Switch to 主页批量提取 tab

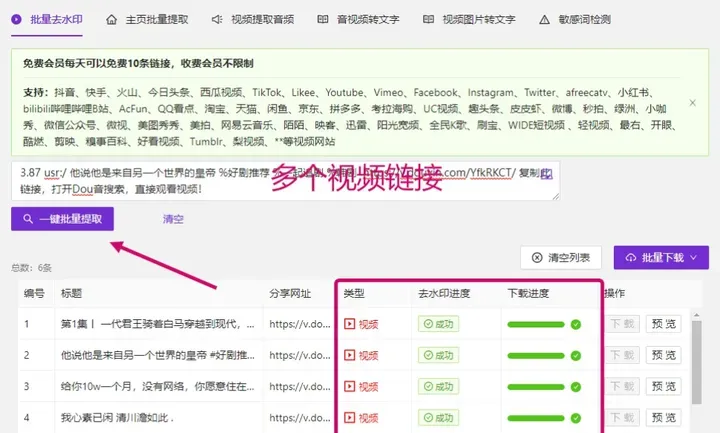point(147,20)
